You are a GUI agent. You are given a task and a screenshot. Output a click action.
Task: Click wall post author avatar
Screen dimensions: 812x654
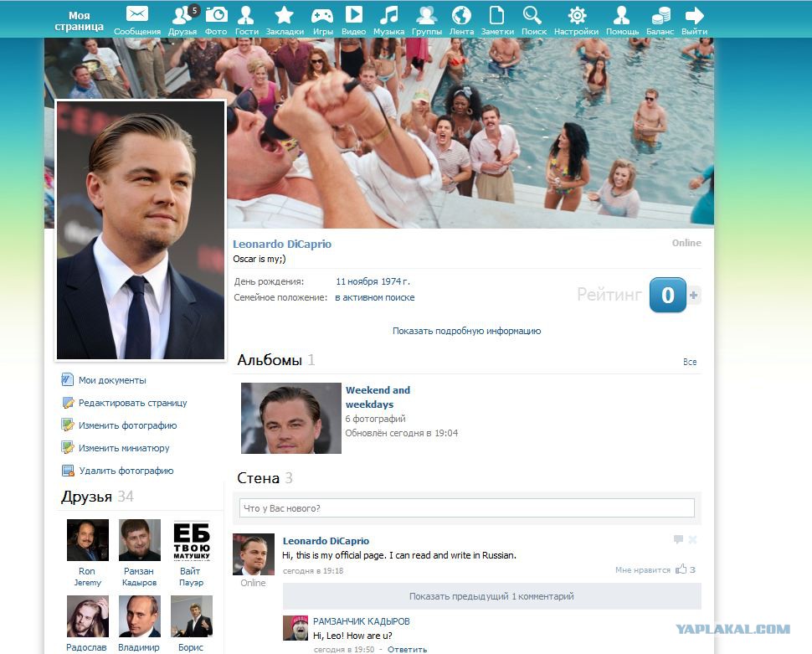(254, 554)
